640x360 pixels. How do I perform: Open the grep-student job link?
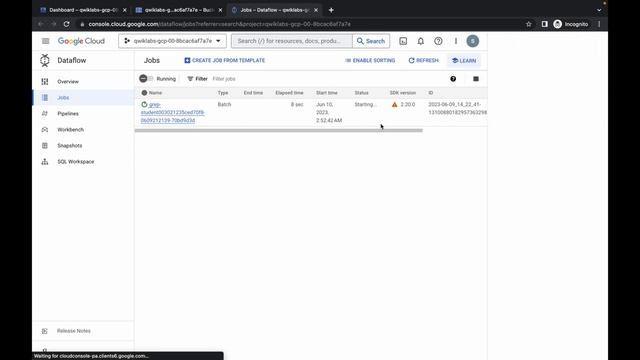173,112
